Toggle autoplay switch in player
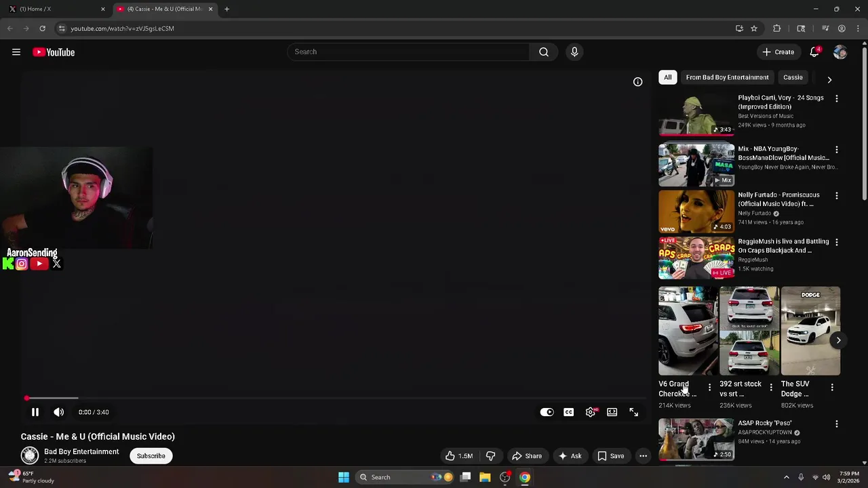Viewport: 868px width, 488px height. (547, 412)
